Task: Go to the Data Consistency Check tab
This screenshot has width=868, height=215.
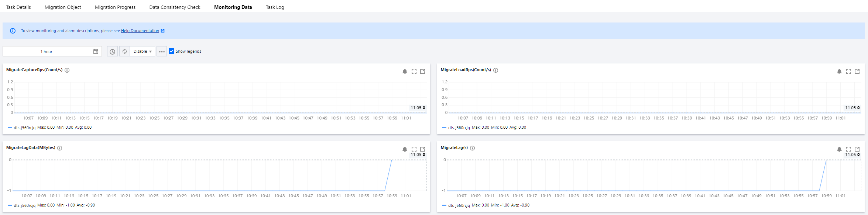Action: (x=175, y=7)
